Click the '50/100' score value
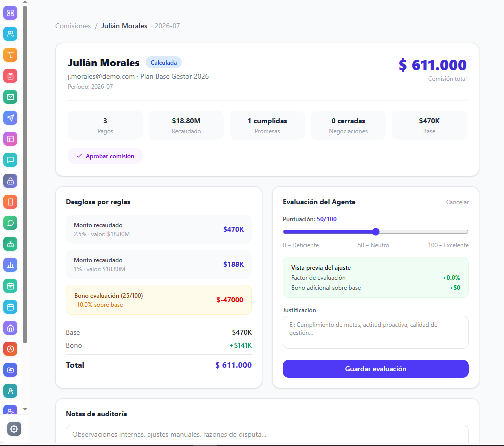Viewport: 504px width, 446px height. click(x=327, y=219)
